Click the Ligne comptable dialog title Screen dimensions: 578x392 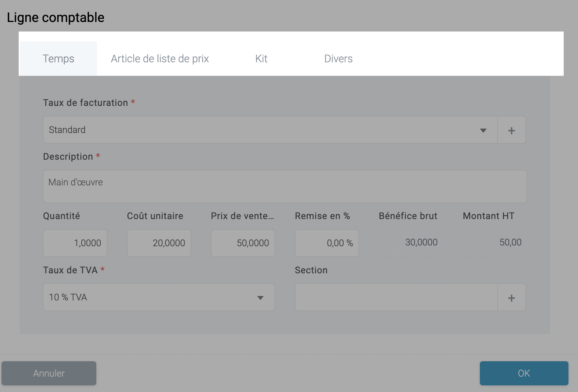point(56,18)
